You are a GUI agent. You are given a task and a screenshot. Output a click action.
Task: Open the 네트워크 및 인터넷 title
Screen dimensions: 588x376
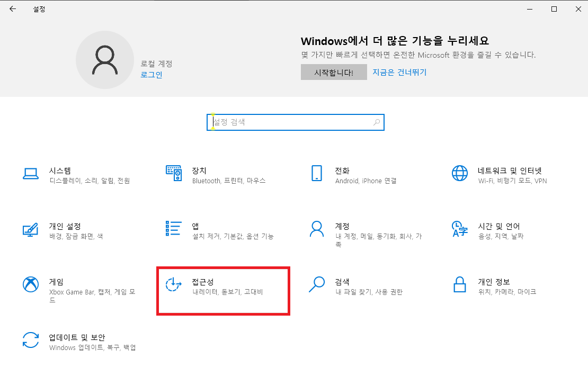510,171
